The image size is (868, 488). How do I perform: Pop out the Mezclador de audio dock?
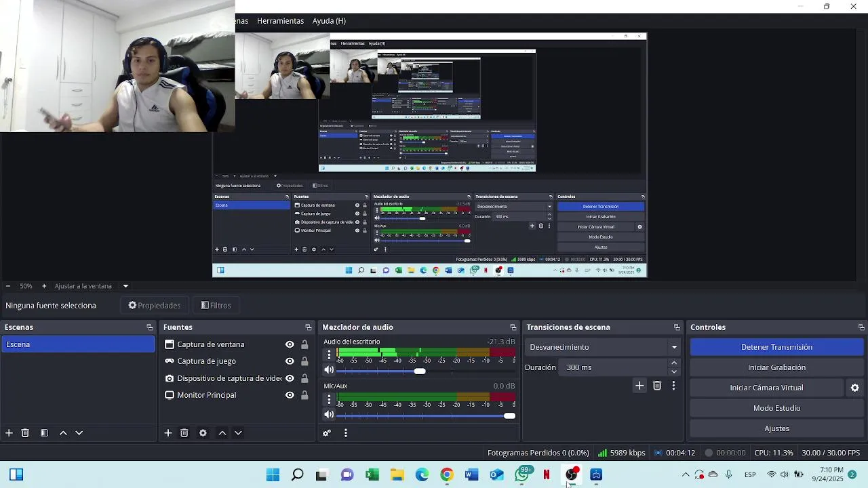(513, 327)
